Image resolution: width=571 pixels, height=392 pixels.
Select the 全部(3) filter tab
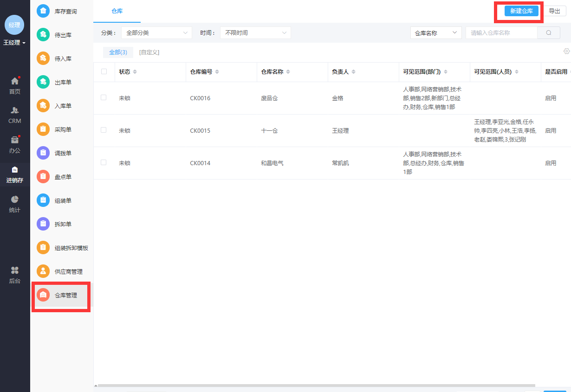(x=118, y=52)
